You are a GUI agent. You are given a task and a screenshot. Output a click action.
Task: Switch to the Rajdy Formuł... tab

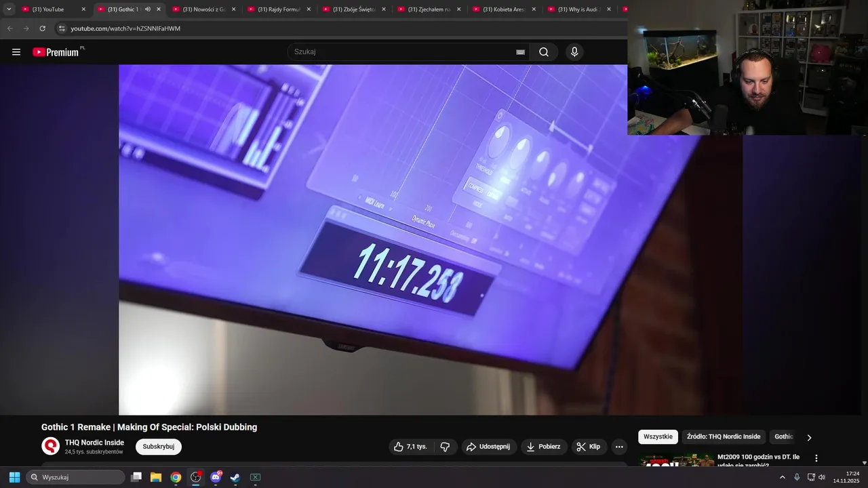[279, 9]
